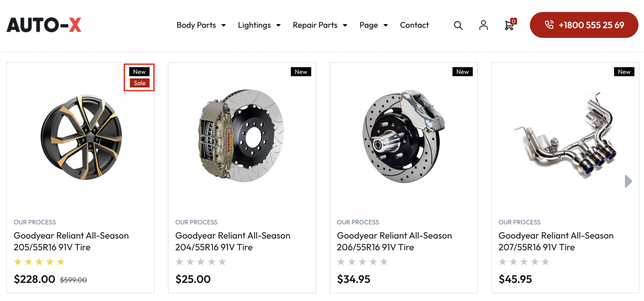The image size is (644, 301).
Task: Expand the Body Parts dropdown
Action: 201,25
